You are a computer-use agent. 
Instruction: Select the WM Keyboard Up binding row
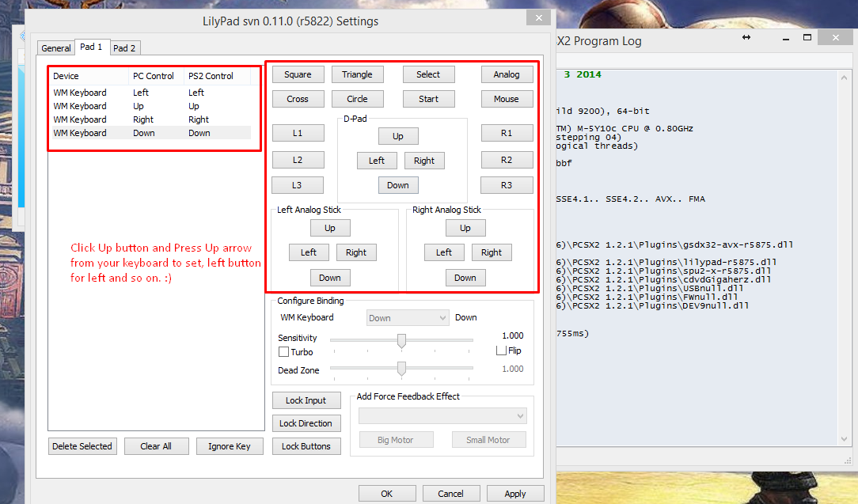(150, 106)
